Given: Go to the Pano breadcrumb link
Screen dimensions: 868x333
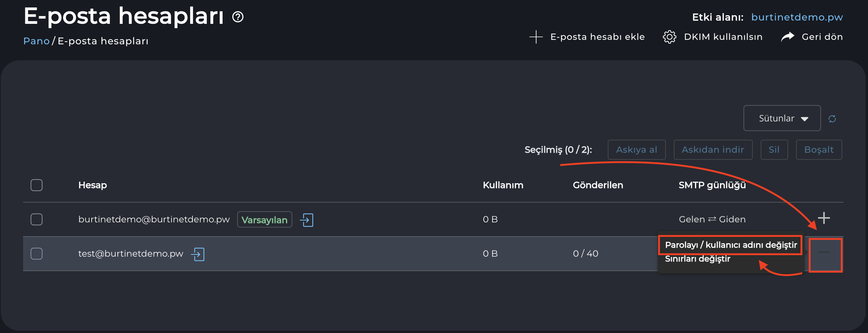Looking at the screenshot, I should coord(36,41).
